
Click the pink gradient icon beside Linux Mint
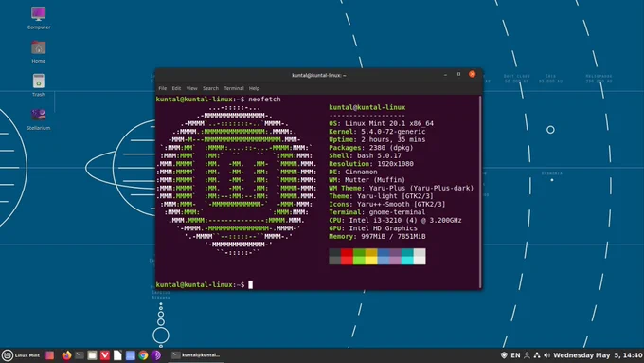(49, 355)
